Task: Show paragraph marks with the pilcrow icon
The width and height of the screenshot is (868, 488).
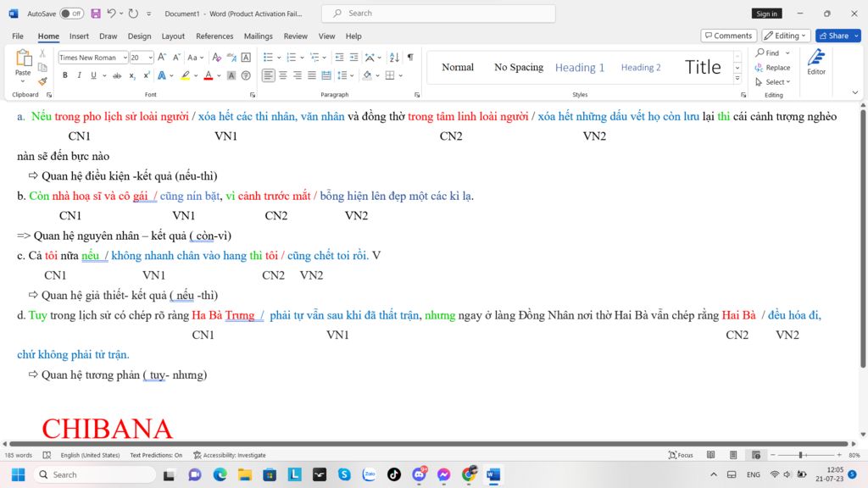Action: click(410, 58)
